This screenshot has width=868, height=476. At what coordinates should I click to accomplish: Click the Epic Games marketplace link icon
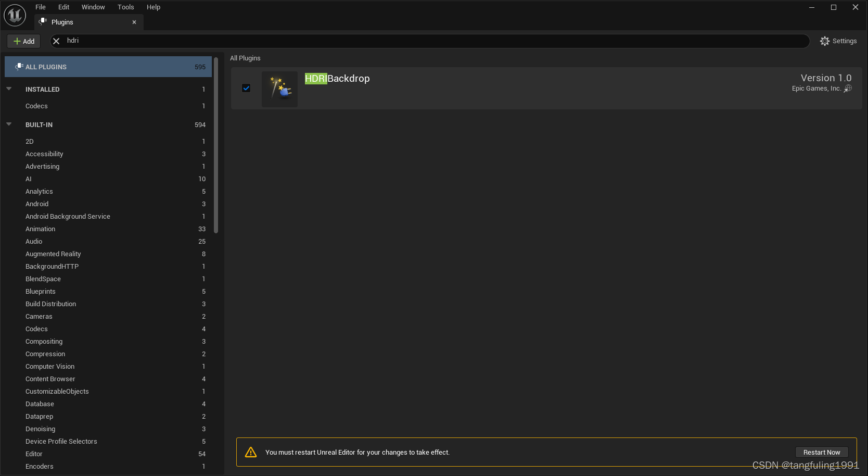click(848, 89)
